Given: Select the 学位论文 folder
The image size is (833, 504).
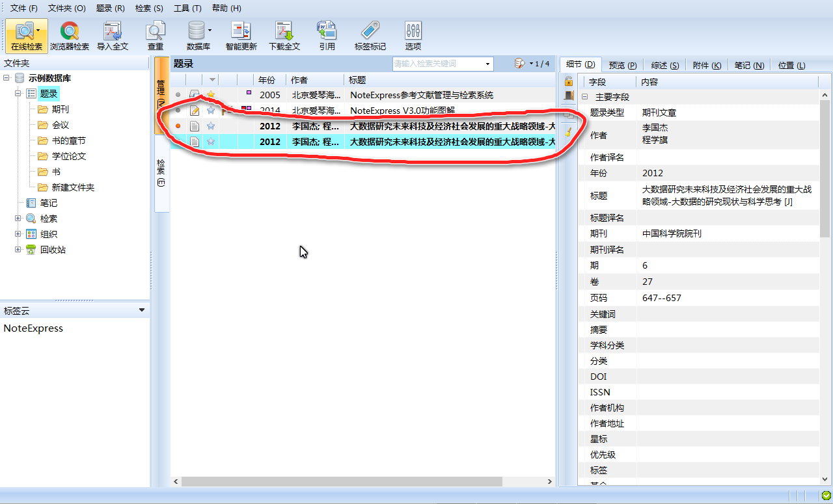Looking at the screenshot, I should pos(69,156).
